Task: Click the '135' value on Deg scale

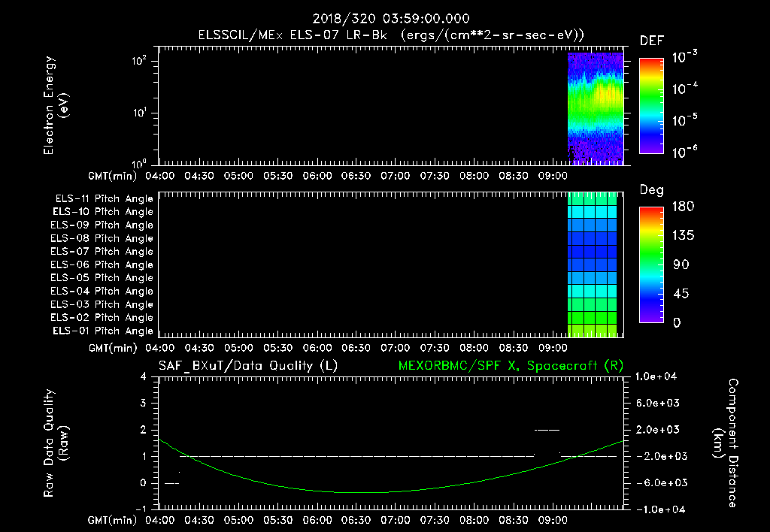Action: (683, 236)
